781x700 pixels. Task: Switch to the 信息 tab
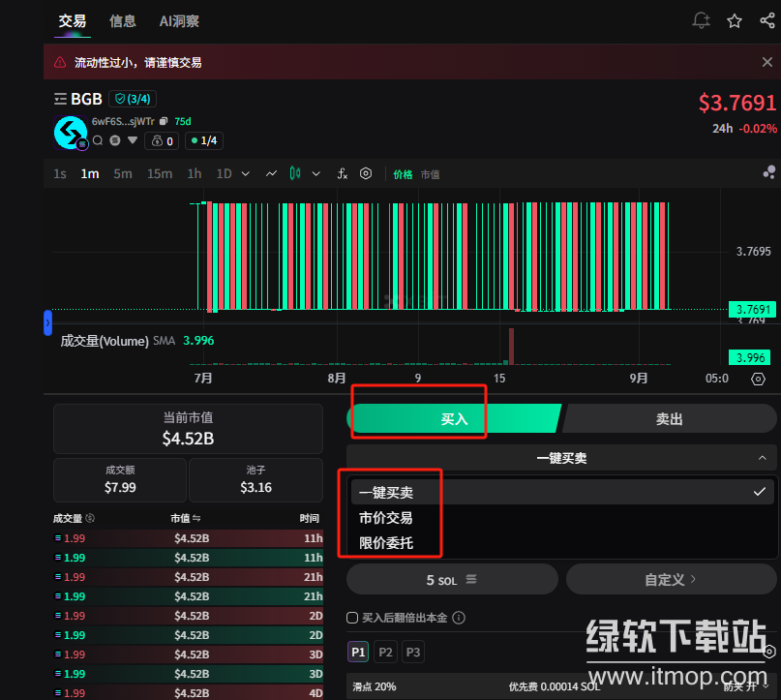point(123,20)
